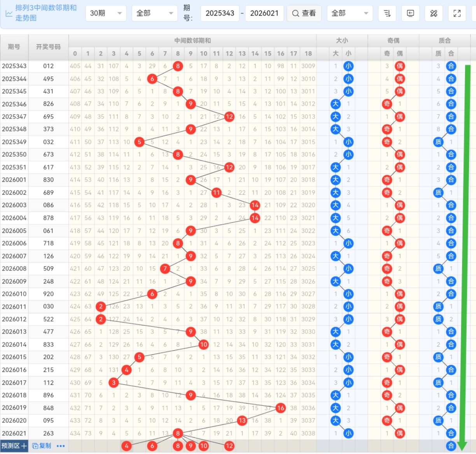Expand the 全部 dropdown after 查看 button

click(350, 14)
